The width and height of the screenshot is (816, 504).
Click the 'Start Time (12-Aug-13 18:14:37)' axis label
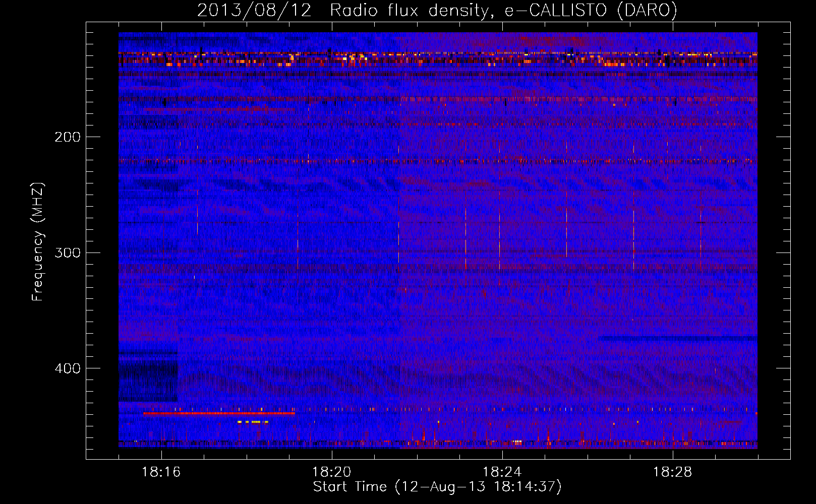(x=437, y=487)
